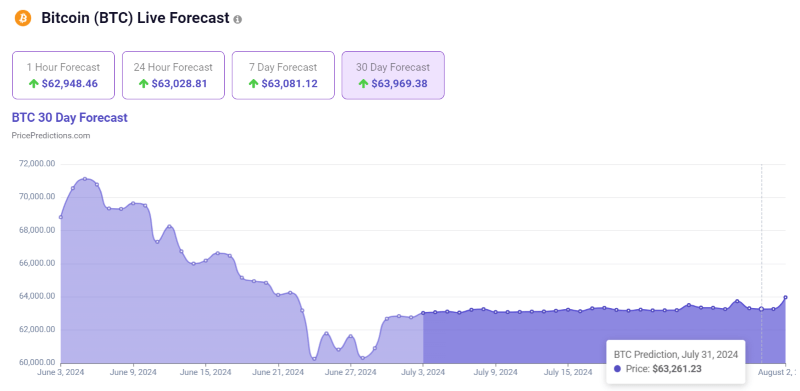
Task: Click the July 3, 2024 forecast start point
Action: coord(423,313)
